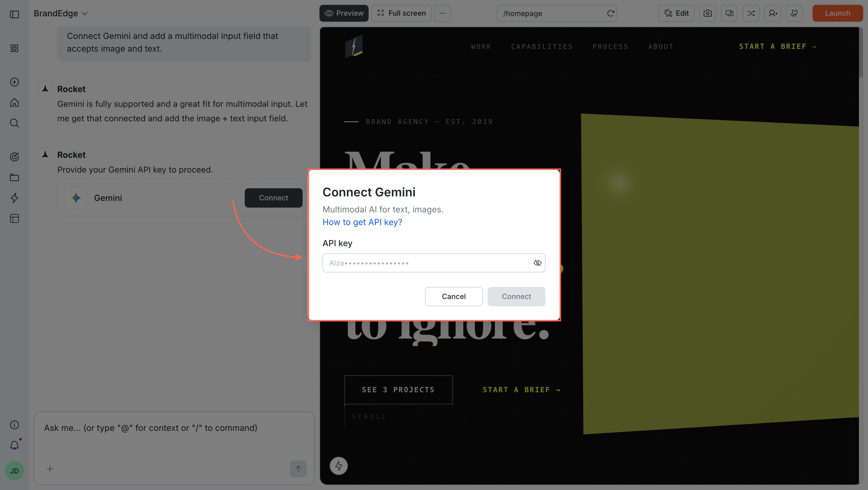Open the responsive device preview icon
Image resolution: width=868 pixels, height=490 pixels.
pos(729,13)
